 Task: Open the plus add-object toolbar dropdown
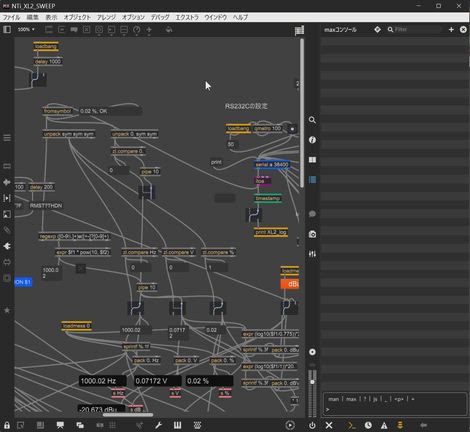coord(149,29)
